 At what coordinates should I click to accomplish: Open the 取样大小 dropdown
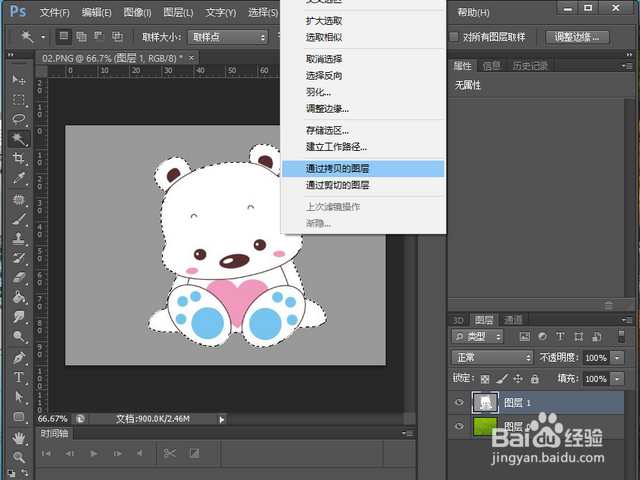click(x=228, y=37)
